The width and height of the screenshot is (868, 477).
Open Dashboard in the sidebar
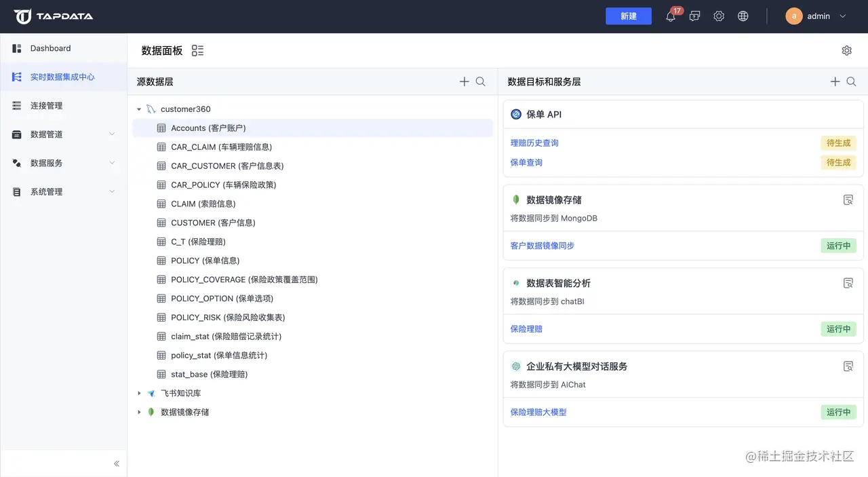pos(64,48)
